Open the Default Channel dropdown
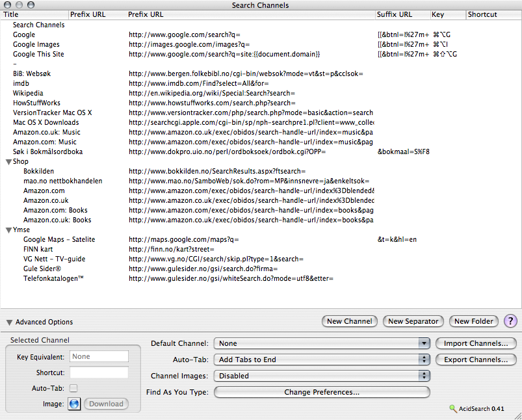The width and height of the screenshot is (522, 420). tap(322, 343)
